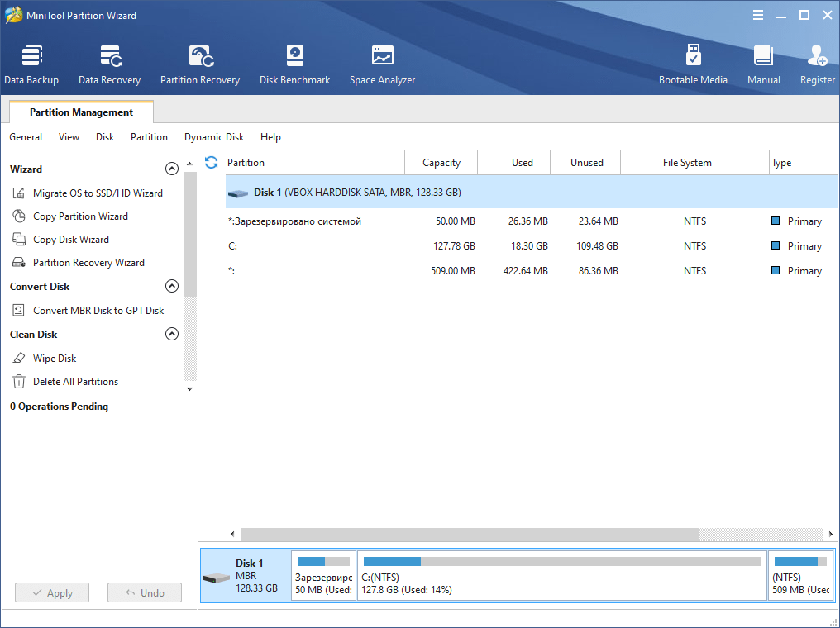Open the Manual book icon
The image size is (840, 628).
tap(763, 55)
